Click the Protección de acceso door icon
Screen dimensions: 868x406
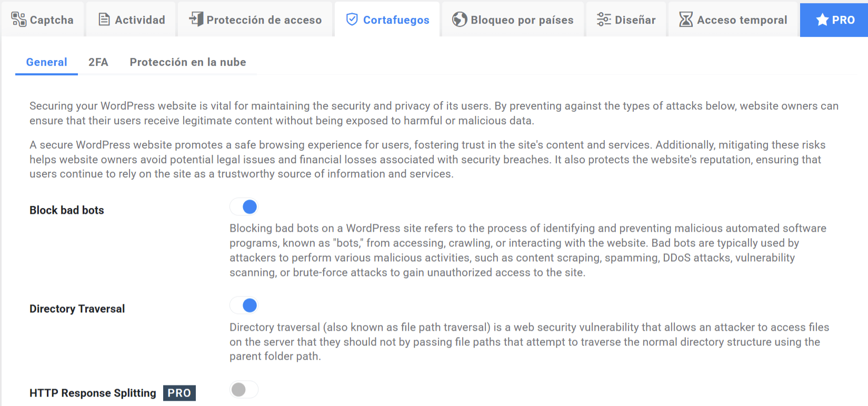[x=196, y=19]
